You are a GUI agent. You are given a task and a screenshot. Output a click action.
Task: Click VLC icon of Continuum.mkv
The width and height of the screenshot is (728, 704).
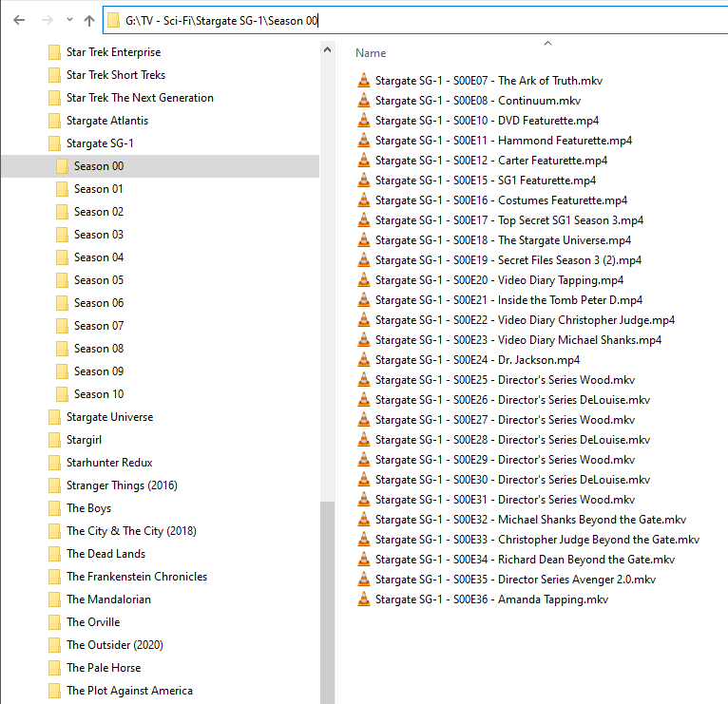click(364, 101)
